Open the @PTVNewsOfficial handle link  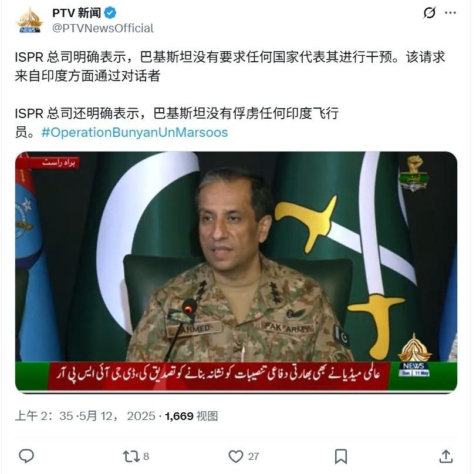pos(103,28)
